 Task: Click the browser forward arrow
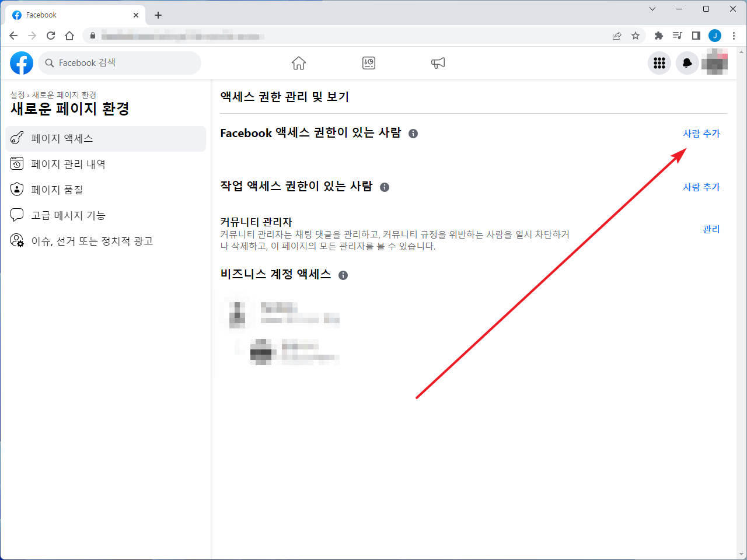(x=32, y=36)
